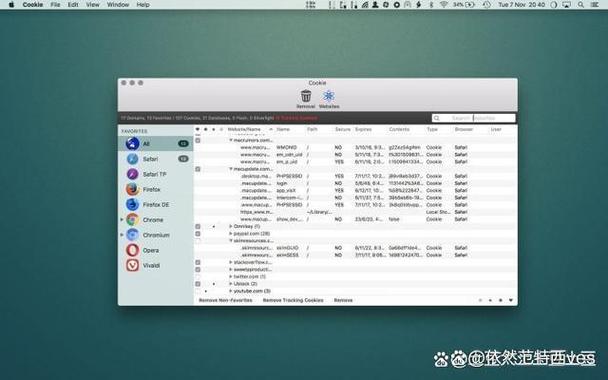Image resolution: width=608 pixels, height=380 pixels.
Task: Open the Wi-Fi menu bar icon
Action: click(x=444, y=5)
